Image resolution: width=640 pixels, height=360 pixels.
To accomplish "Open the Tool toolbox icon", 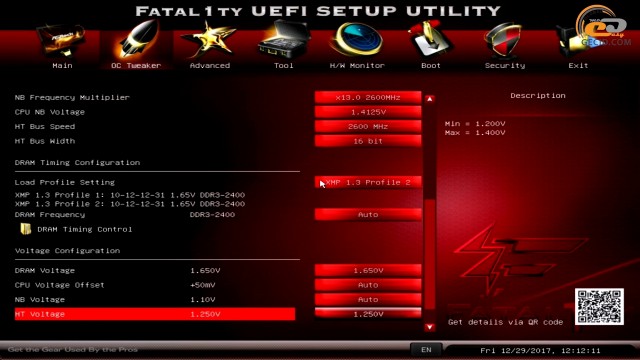I will pyautogui.click(x=284, y=40).
